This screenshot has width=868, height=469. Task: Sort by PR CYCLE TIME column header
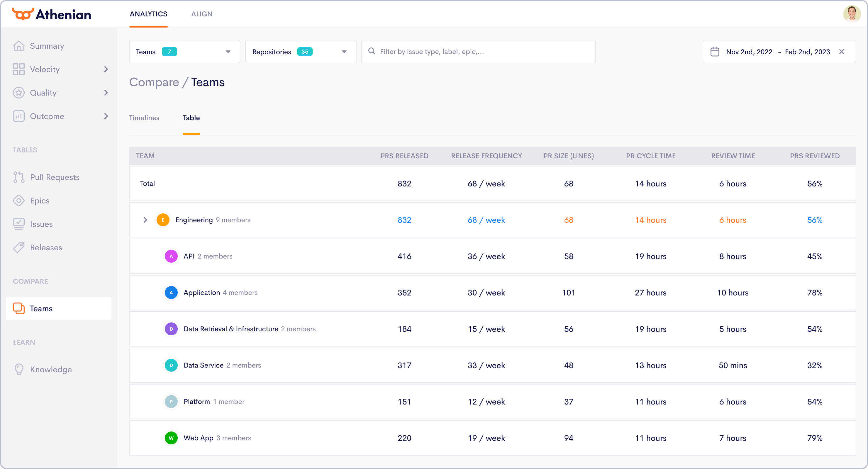pyautogui.click(x=650, y=156)
